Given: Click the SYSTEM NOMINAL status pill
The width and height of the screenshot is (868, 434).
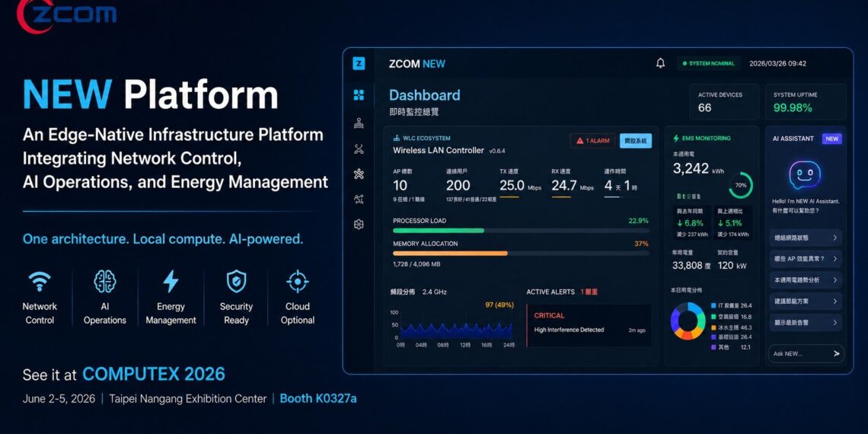Looking at the screenshot, I should (x=709, y=64).
